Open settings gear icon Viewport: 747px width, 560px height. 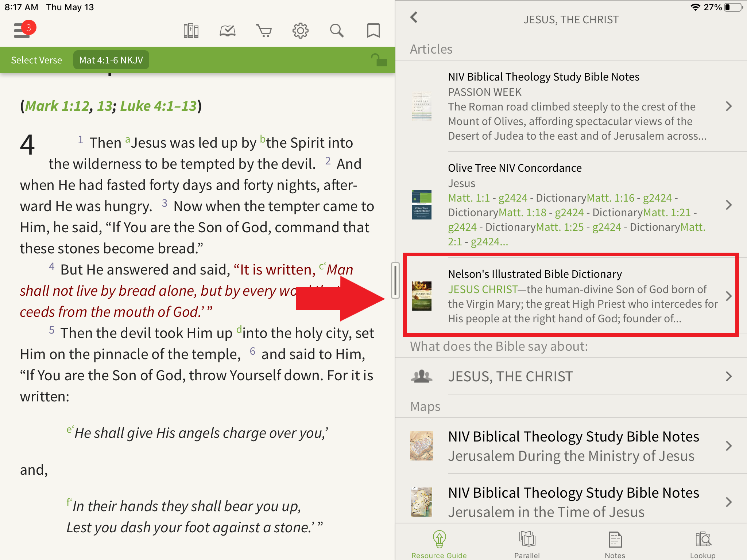pyautogui.click(x=301, y=31)
